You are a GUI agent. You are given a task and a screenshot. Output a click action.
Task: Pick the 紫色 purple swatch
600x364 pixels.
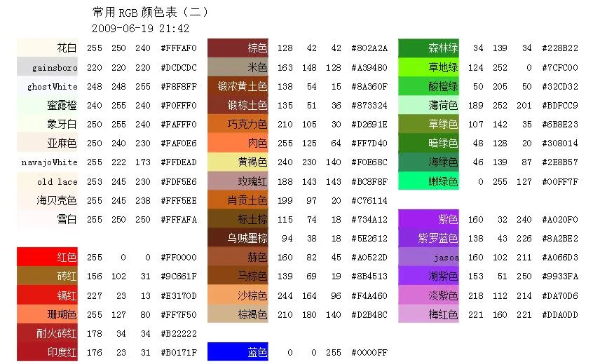pyautogui.click(x=428, y=219)
